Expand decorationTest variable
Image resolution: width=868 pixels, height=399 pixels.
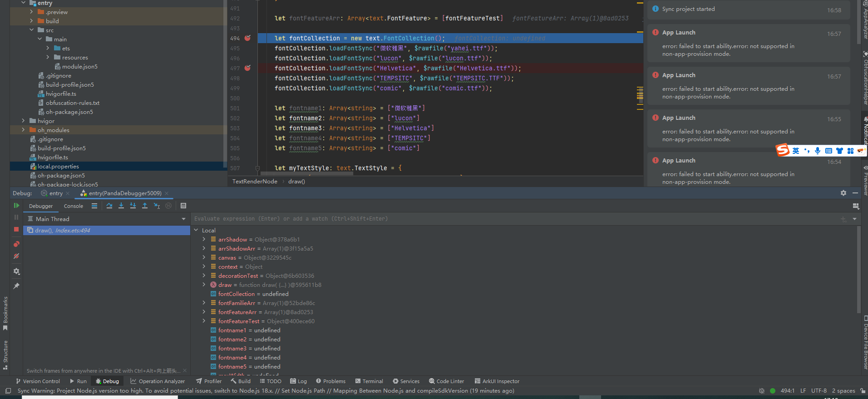tap(204, 276)
